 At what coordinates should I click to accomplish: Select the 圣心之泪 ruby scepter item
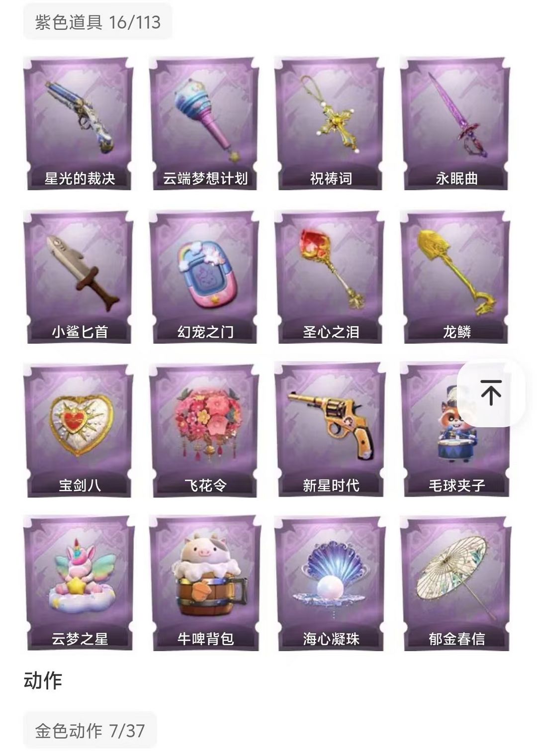tap(330, 277)
